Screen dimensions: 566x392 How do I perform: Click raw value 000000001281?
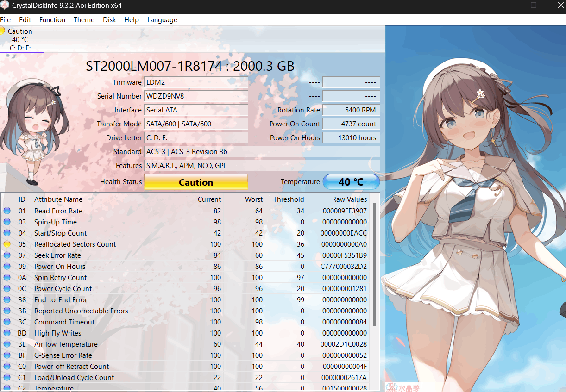(344, 289)
